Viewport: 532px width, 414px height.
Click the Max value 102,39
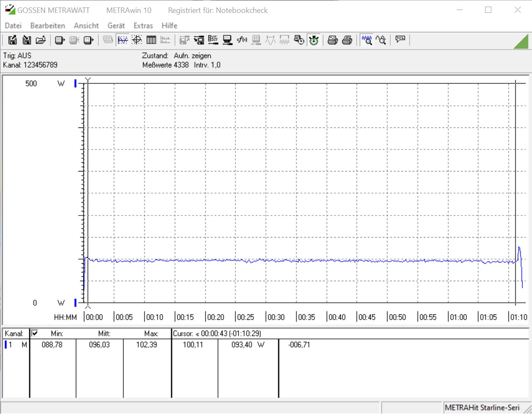(146, 345)
